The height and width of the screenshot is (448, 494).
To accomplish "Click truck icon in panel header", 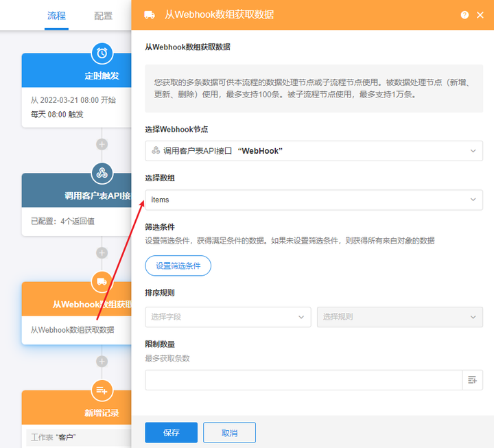I will coord(150,15).
